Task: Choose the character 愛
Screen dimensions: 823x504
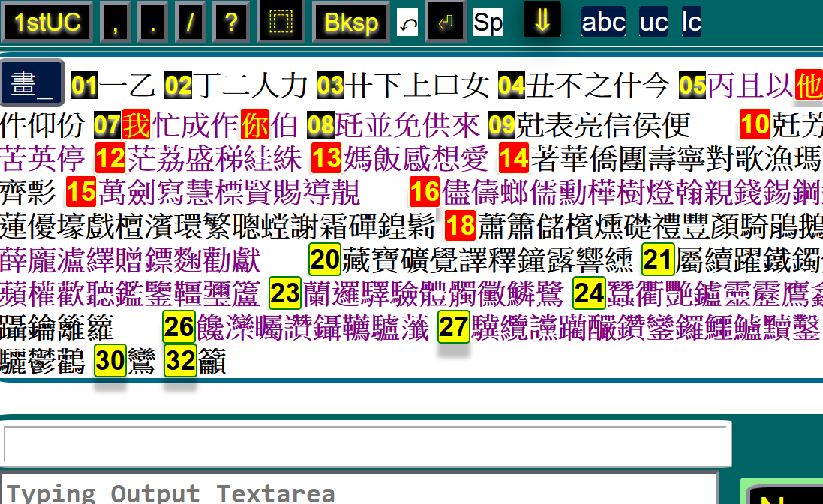Action: tap(474, 158)
